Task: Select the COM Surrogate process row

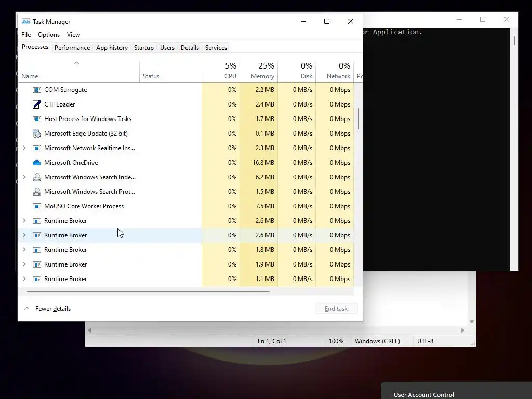Action: (x=186, y=90)
